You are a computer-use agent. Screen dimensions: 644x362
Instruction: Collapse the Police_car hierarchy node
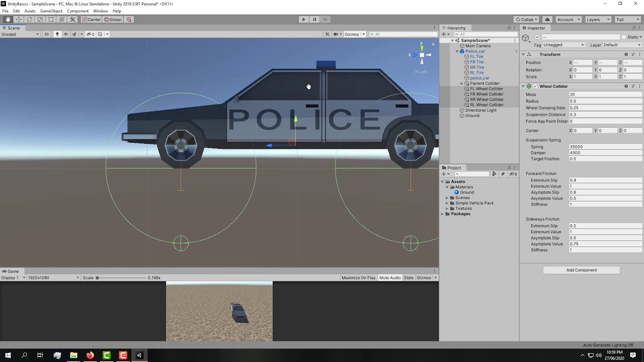457,51
